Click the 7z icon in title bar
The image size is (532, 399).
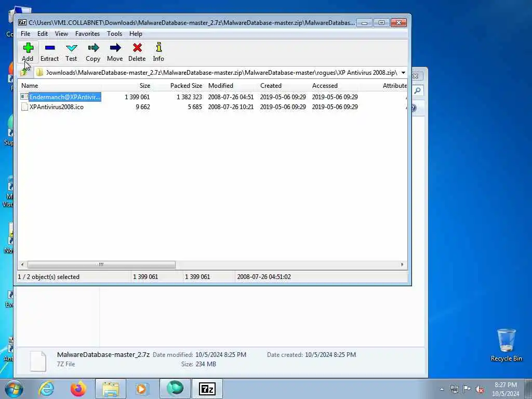tap(22, 22)
